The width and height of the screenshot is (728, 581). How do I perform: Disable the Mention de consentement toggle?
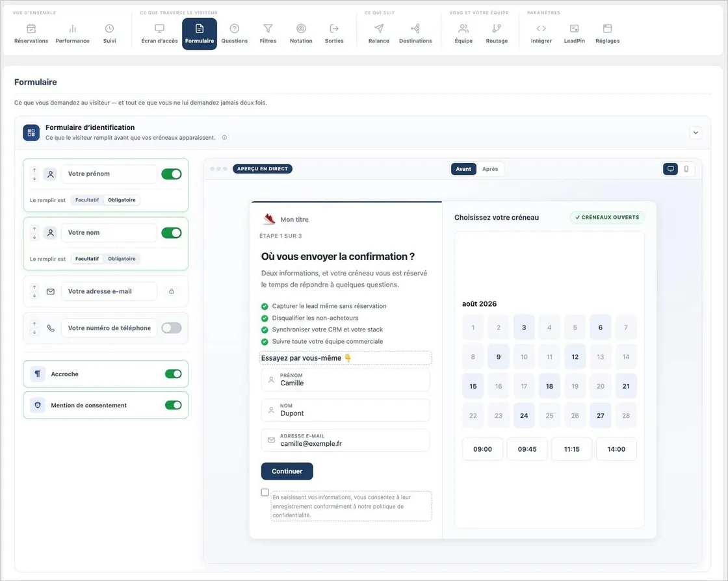[173, 405]
